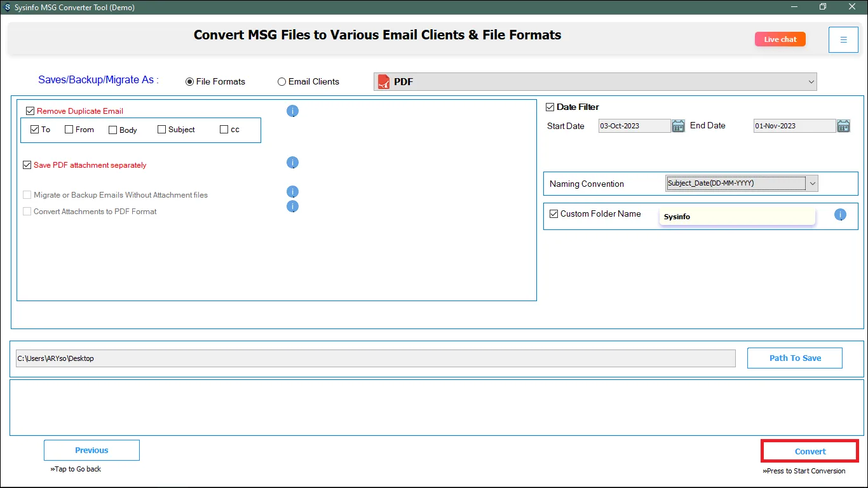
Task: Click the Saves/Backup/Migrate As label
Action: pos(98,80)
